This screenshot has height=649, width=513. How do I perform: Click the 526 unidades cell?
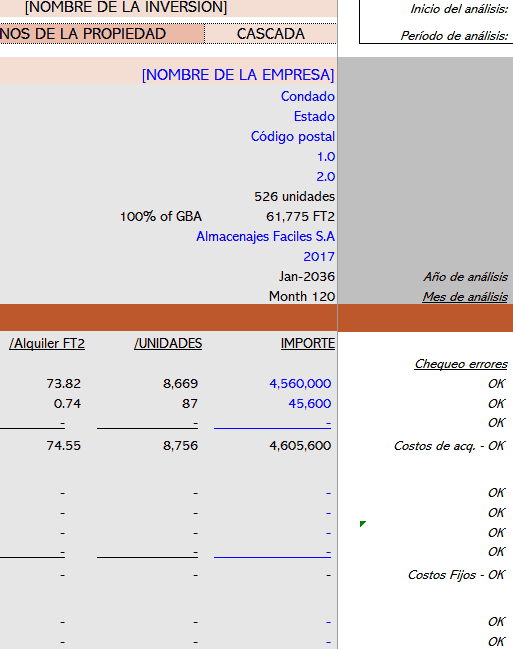294,197
